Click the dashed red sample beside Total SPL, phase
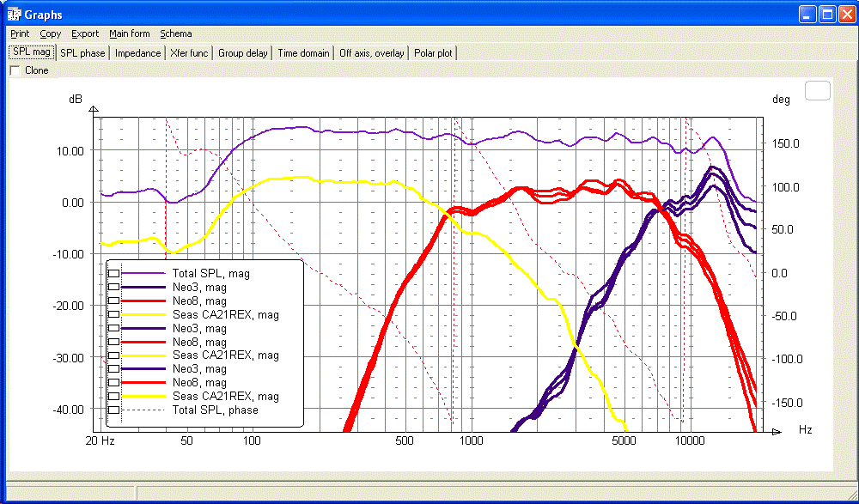This screenshot has height=504, width=859. point(143,410)
